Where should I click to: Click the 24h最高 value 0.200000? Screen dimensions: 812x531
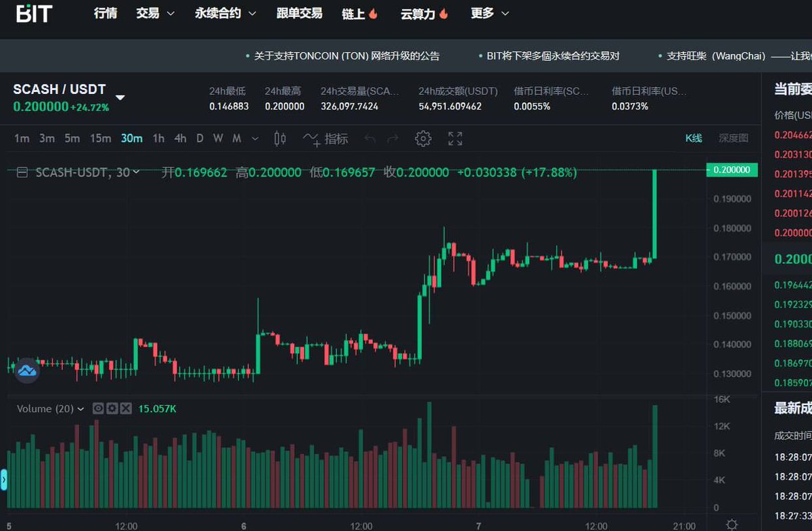284,106
